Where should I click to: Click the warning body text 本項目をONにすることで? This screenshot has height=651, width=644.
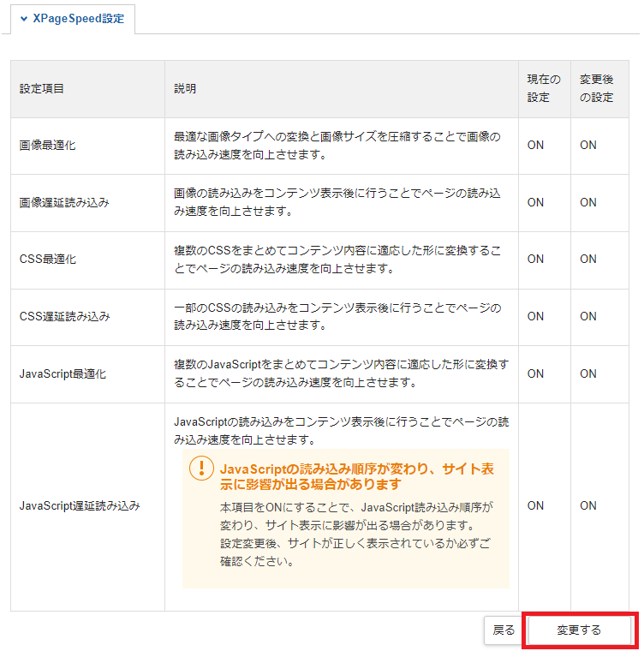(356, 535)
